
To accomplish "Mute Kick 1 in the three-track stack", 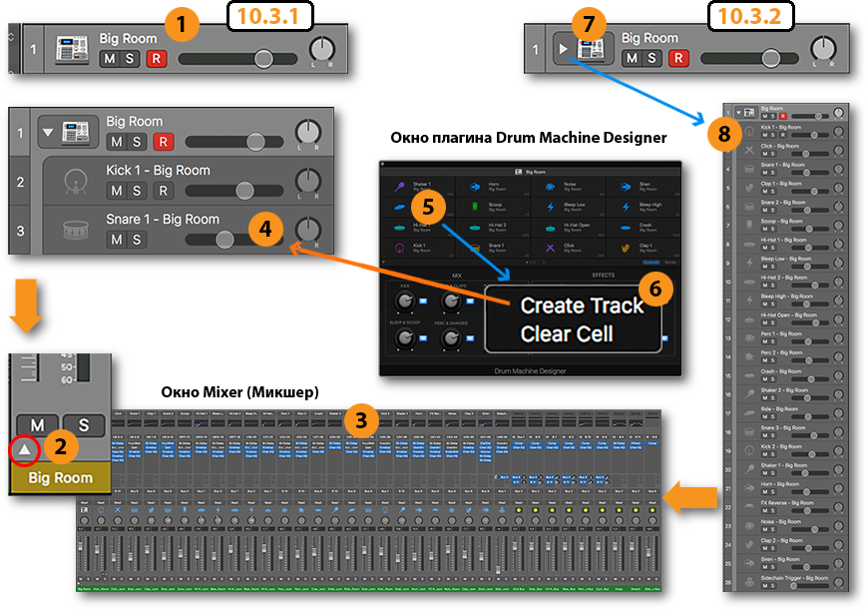I will [117, 191].
